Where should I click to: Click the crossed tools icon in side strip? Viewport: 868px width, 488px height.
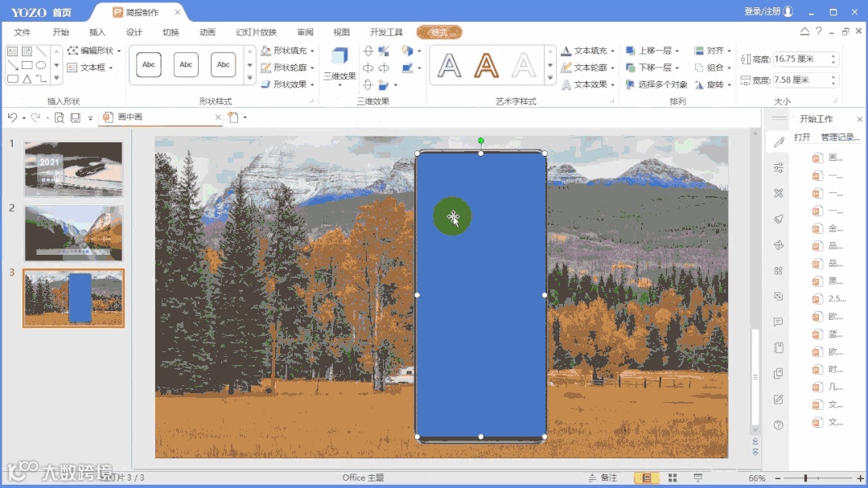click(779, 193)
